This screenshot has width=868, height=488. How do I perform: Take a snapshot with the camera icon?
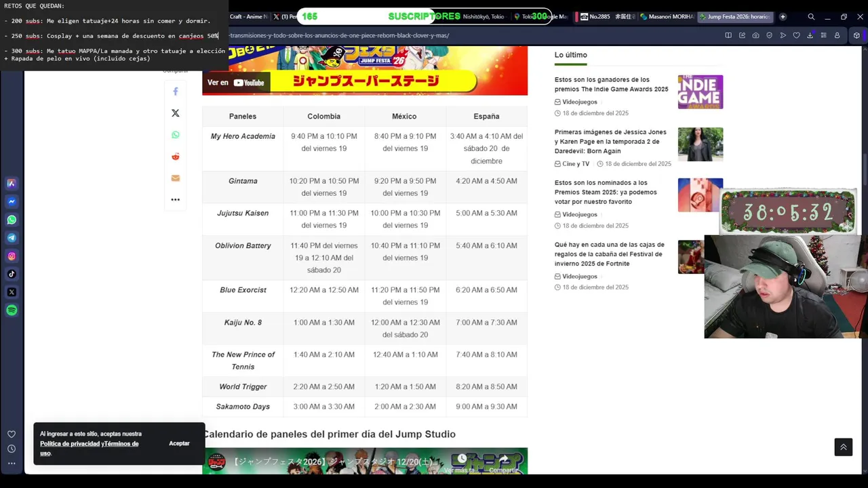coord(755,35)
